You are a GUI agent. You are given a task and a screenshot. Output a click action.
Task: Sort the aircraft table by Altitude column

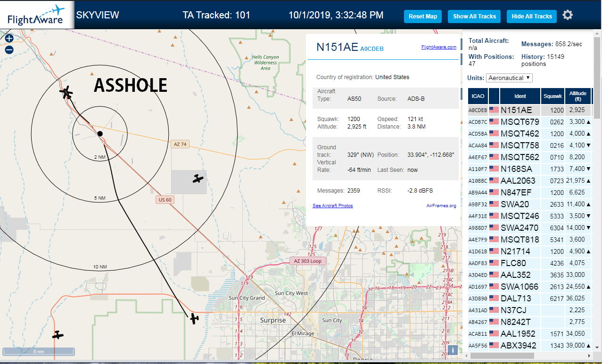(x=577, y=96)
